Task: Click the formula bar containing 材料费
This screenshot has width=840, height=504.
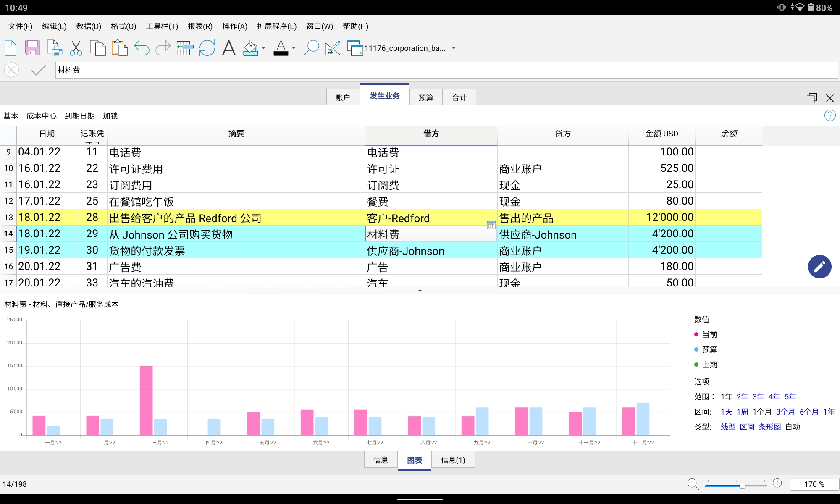Action: (446, 70)
